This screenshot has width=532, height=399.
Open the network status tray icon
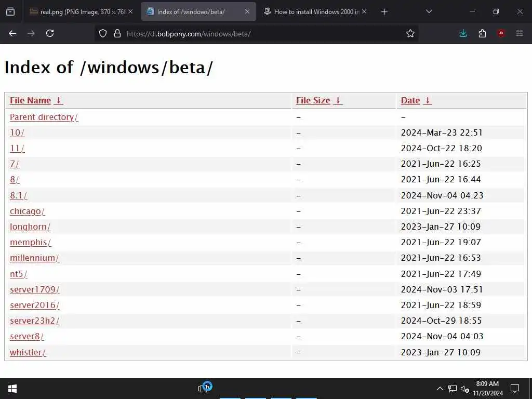tap(453, 389)
